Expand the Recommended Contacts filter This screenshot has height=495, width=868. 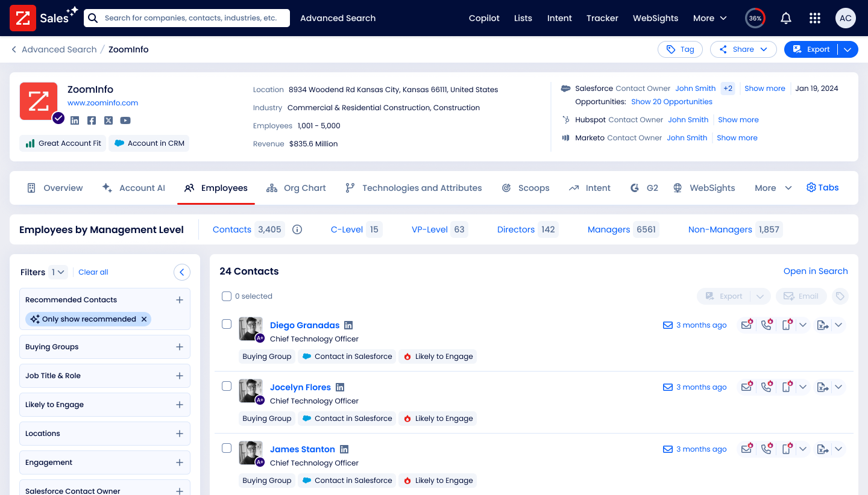click(179, 300)
